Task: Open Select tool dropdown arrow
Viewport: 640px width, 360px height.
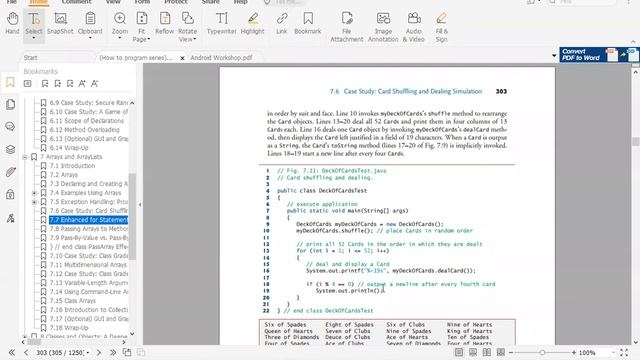Action: [33, 38]
